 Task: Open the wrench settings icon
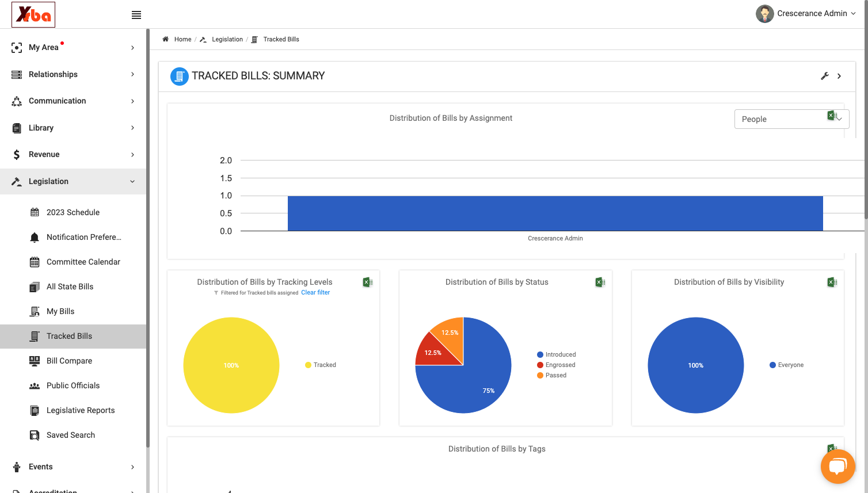[824, 76]
